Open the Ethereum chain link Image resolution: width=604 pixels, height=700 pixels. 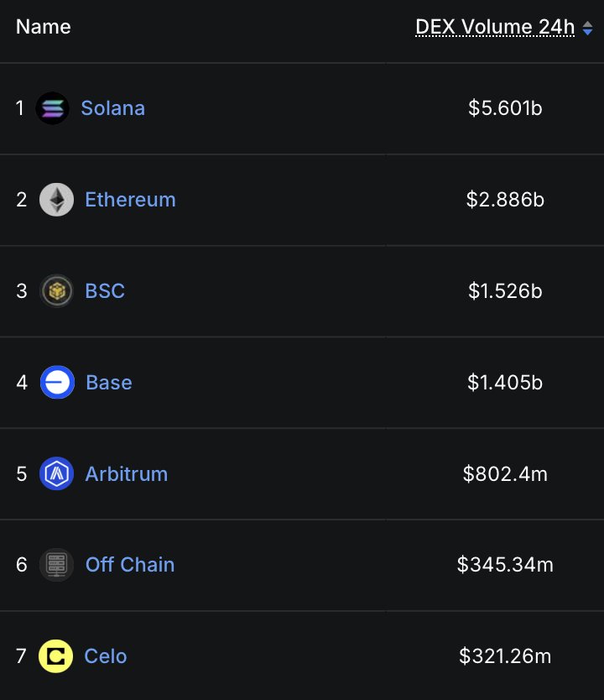pyautogui.click(x=130, y=200)
